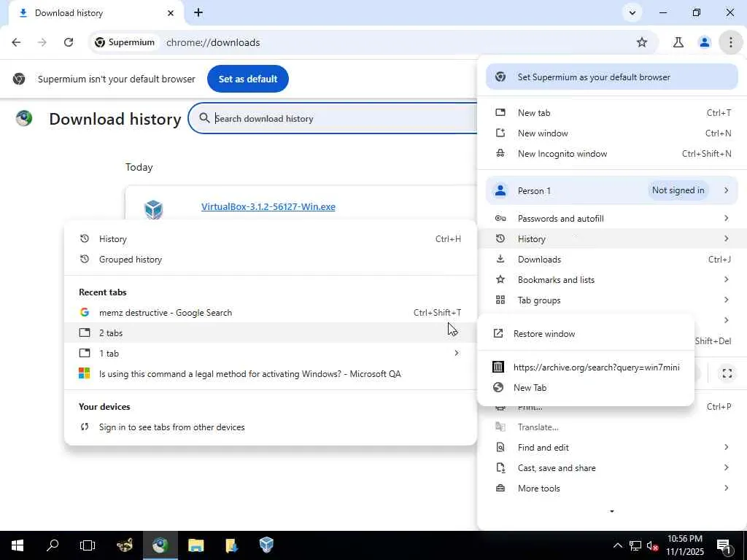Viewport: 747px width, 560px height.
Task: Click the muted volume tray icon
Action: pyautogui.click(x=653, y=545)
